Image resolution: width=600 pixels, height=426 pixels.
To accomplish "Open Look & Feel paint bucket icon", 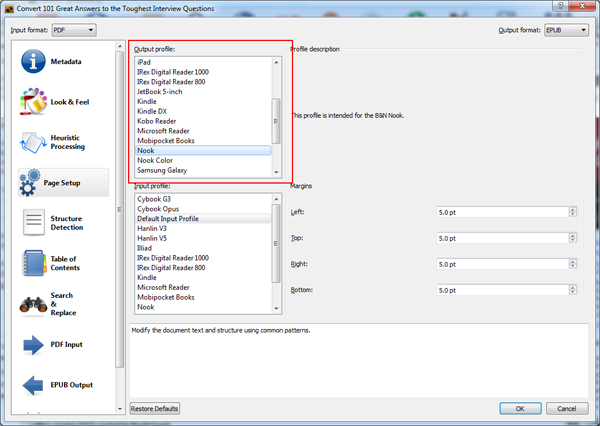I will coord(33,101).
